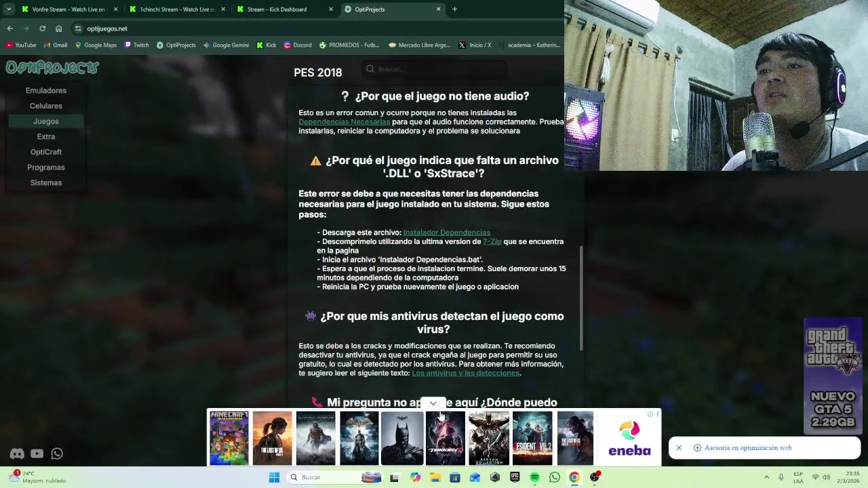The height and width of the screenshot is (488, 868).
Task: Click the Resident Evil 2 ad thumbnail
Action: 532,438
